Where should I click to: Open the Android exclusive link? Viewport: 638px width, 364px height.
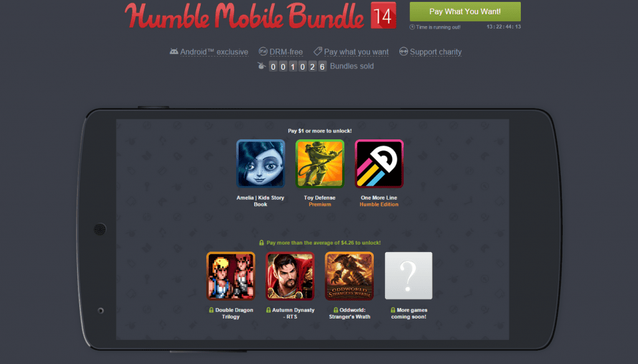tap(214, 52)
